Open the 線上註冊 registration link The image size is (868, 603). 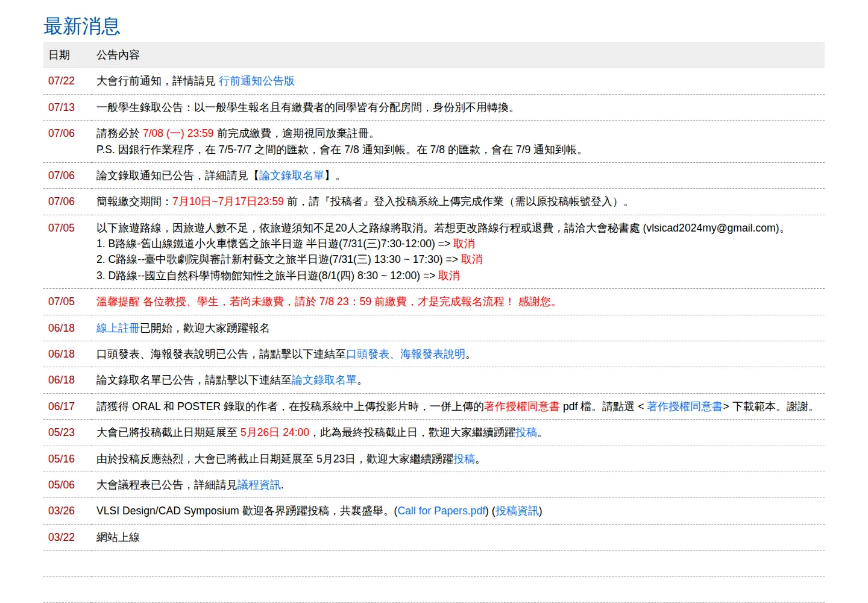(118, 328)
